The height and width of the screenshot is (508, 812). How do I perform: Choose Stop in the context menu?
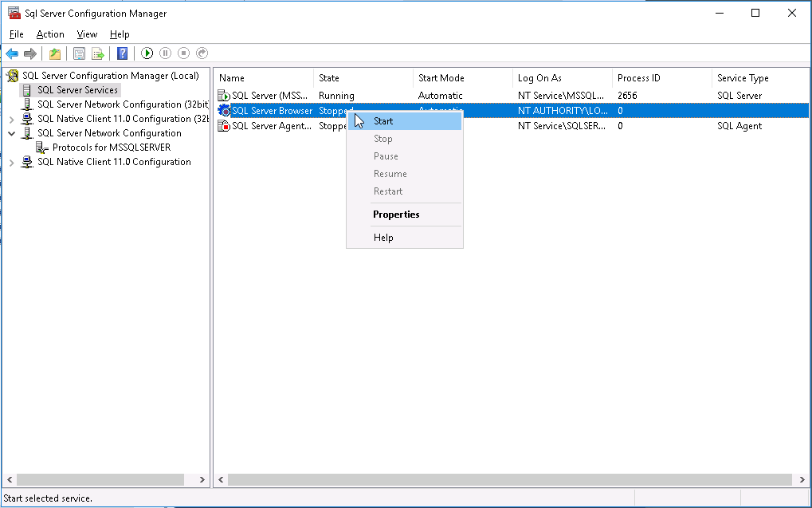(x=405, y=139)
